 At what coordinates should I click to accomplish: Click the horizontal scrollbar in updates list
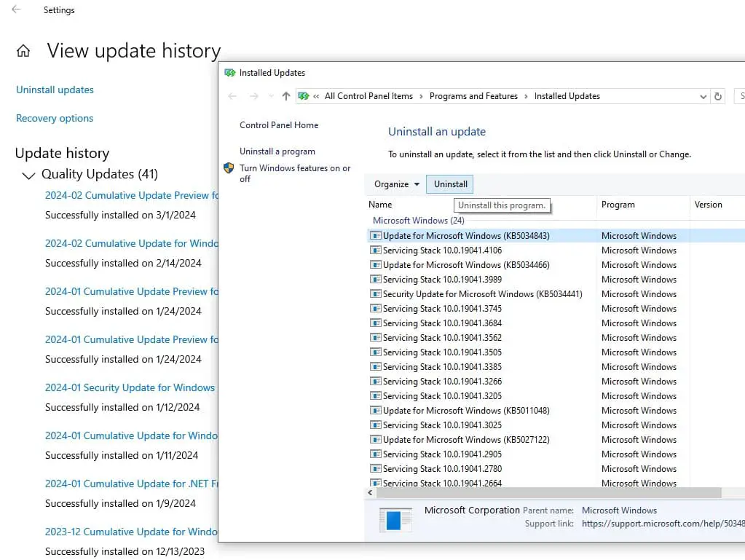pos(546,493)
